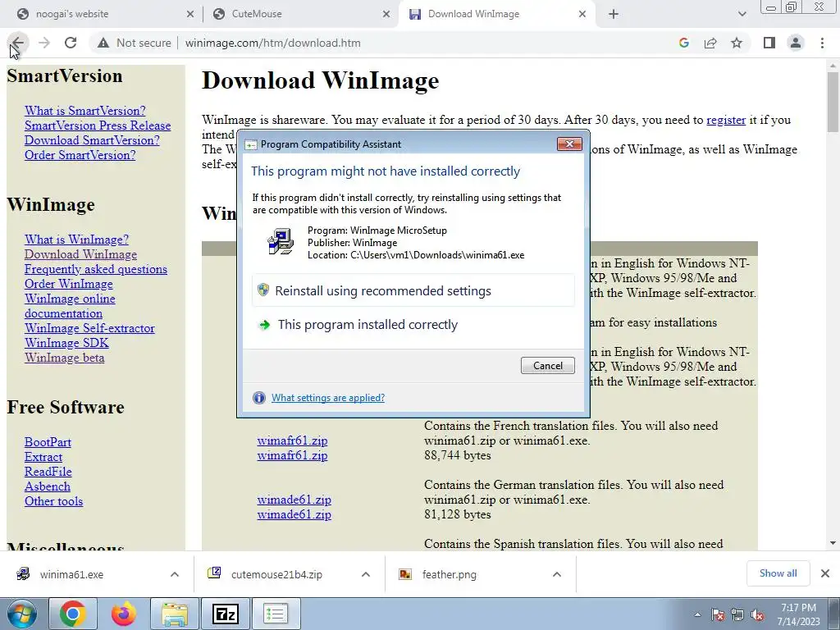Download first wimade61.zip German link
The height and width of the screenshot is (630, 840).
tap(294, 500)
